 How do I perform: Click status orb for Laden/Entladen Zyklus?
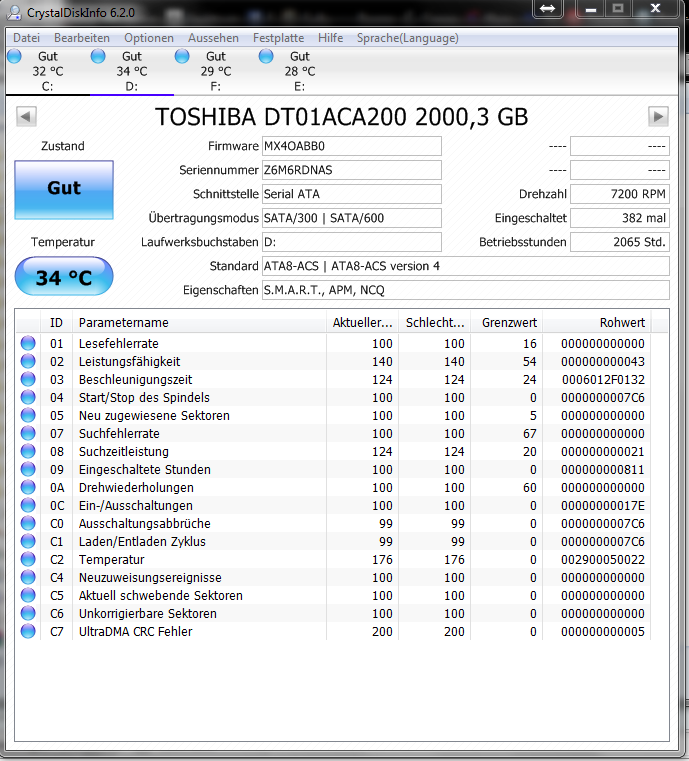coord(28,541)
